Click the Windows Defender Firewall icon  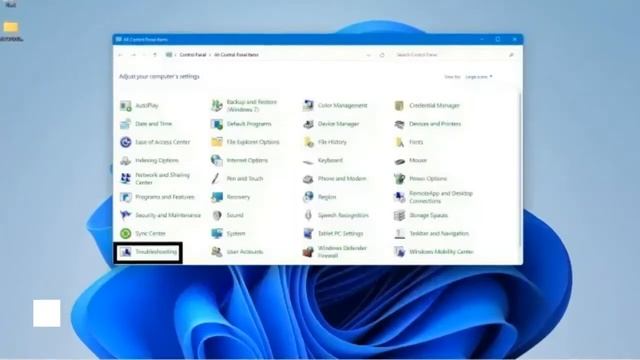(x=308, y=252)
